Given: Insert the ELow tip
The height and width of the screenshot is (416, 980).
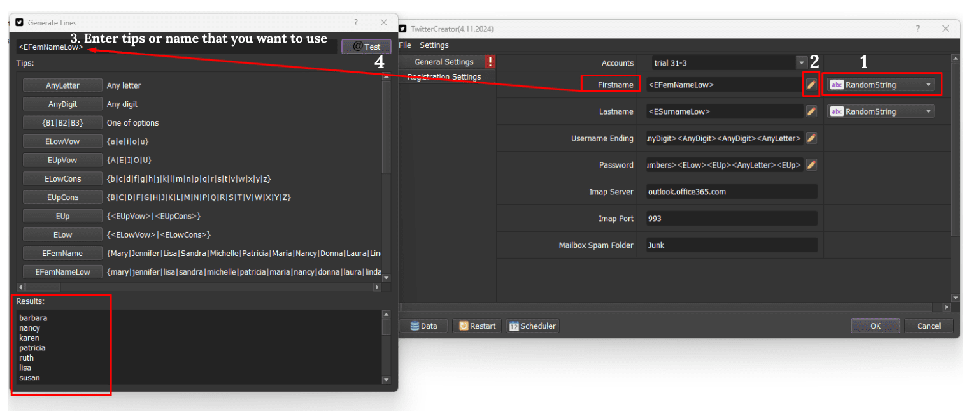Looking at the screenshot, I should (x=62, y=234).
